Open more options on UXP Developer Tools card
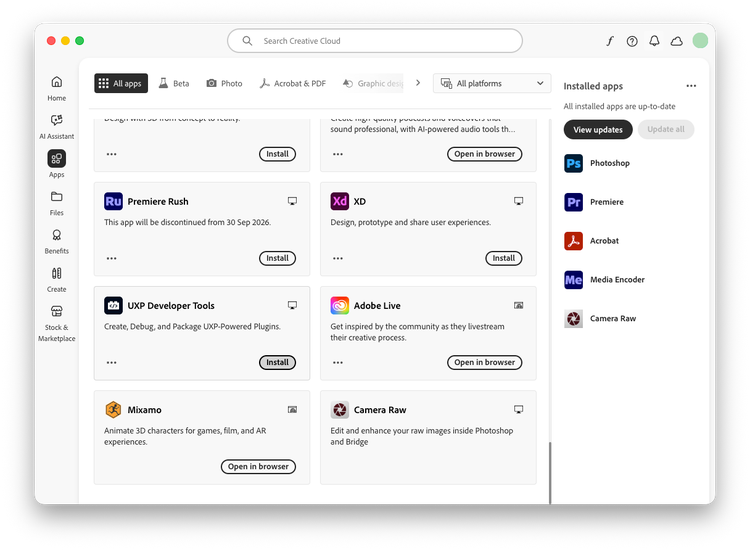Image resolution: width=750 pixels, height=550 pixels. 111,363
